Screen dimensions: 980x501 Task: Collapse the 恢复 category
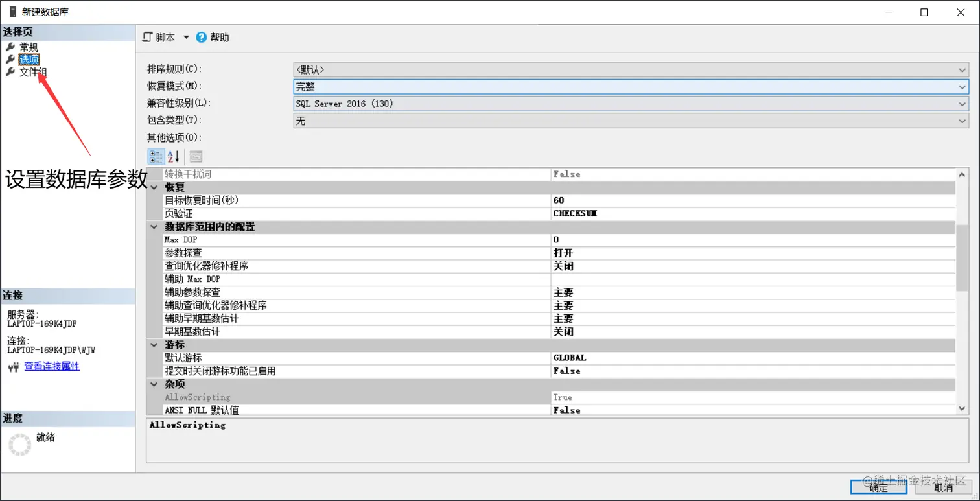tap(154, 187)
